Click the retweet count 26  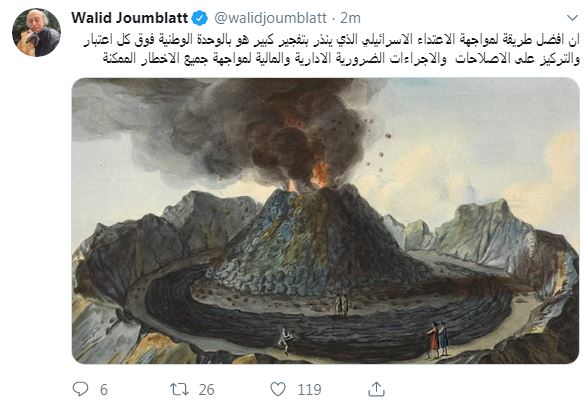(207, 390)
